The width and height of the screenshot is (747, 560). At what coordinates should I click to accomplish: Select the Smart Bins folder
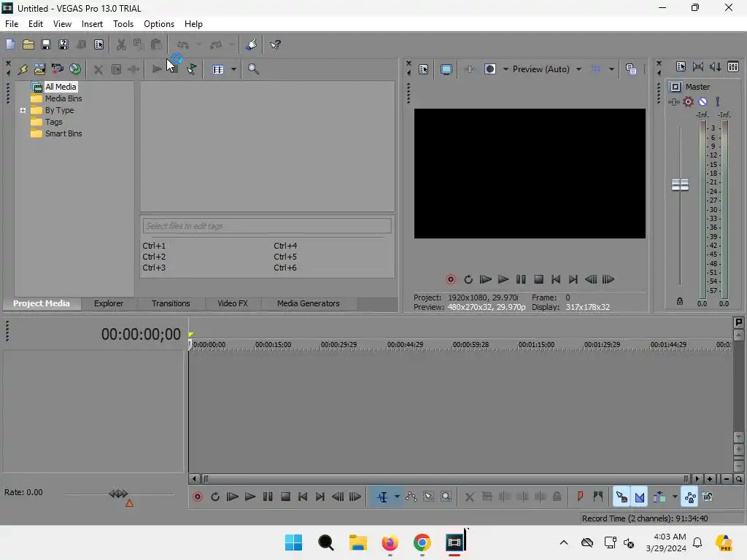point(63,134)
